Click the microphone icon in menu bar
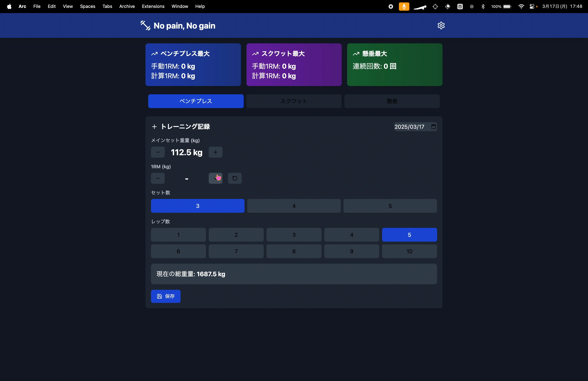The image size is (588, 381). [x=404, y=6]
